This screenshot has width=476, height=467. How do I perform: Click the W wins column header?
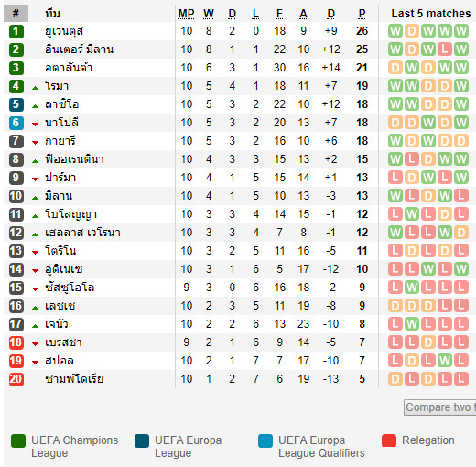point(209,14)
